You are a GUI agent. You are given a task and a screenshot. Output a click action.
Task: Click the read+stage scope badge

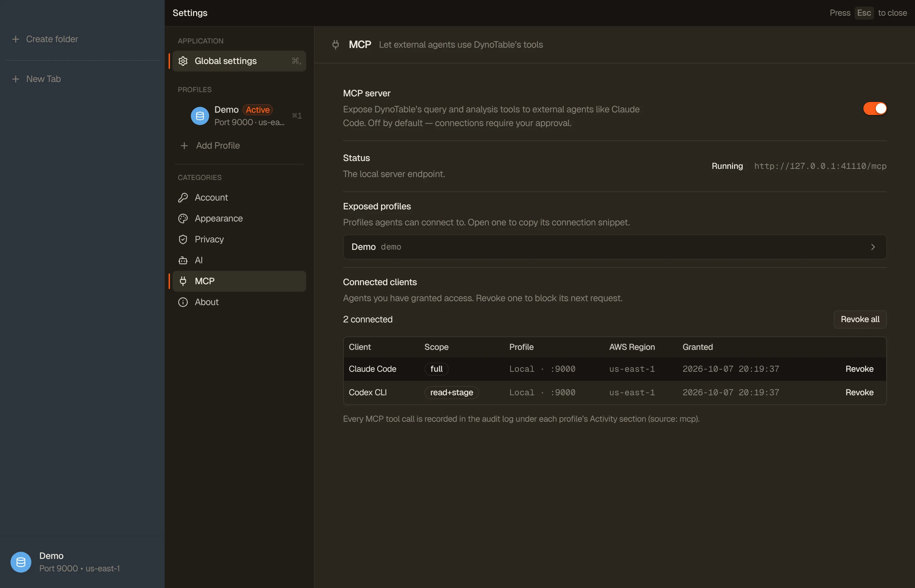click(451, 393)
